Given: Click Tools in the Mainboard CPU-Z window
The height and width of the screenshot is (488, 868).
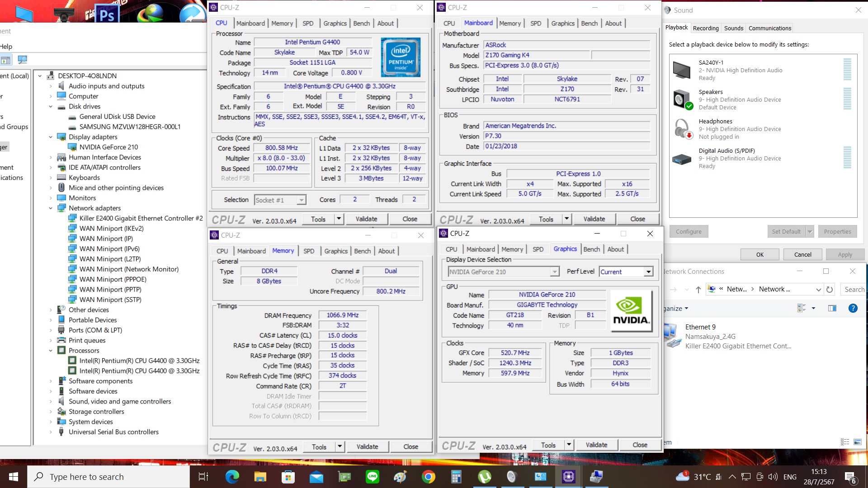Looking at the screenshot, I should pos(546,219).
